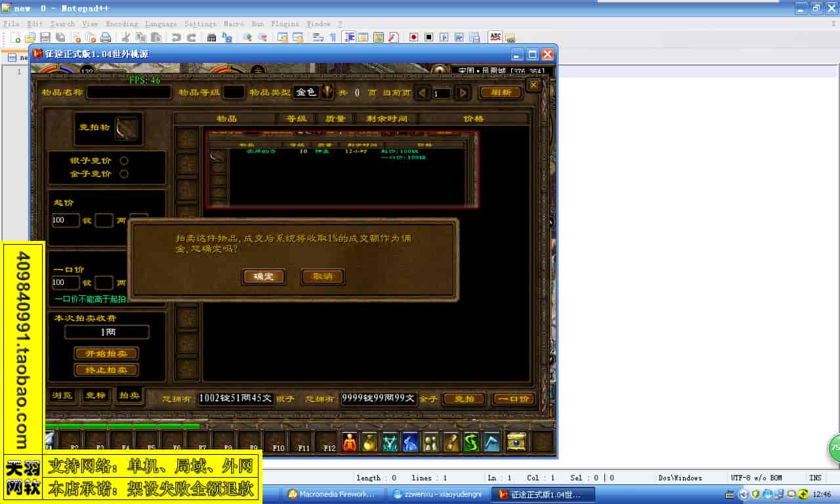Open the red character figure icon in the skill bar
Image resolution: width=840 pixels, height=504 pixels.
coord(350,442)
